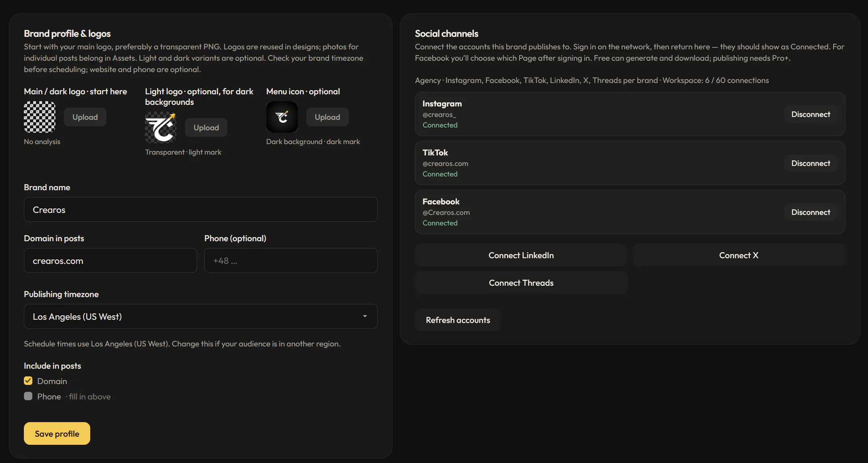The height and width of the screenshot is (463, 868).
Task: Focus the Brand name field with Crearos
Action: pos(201,210)
